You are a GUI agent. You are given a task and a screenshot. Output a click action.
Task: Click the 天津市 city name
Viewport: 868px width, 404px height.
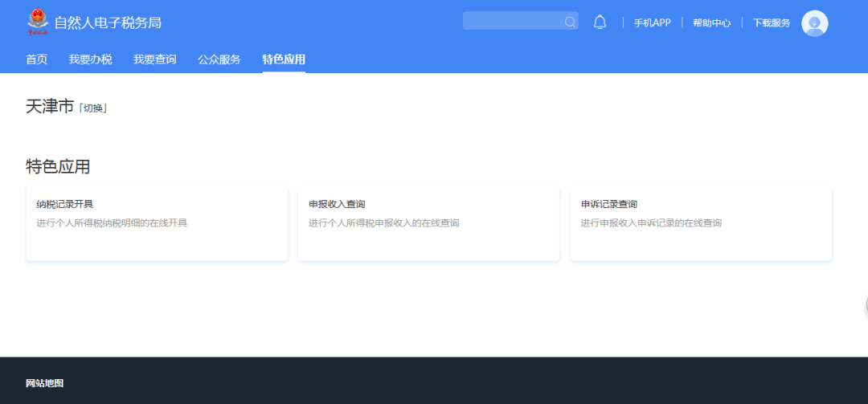(50, 106)
